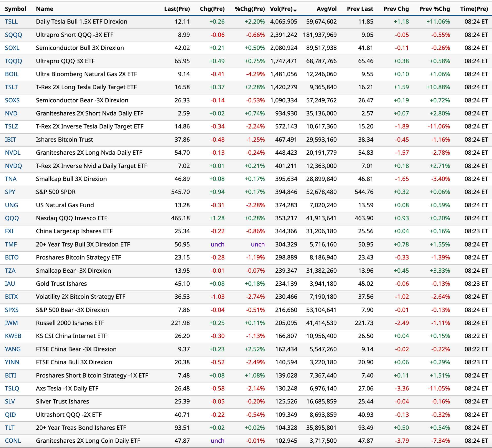Open the TQQQ ticker link
This screenshot has width=492, height=448.
[x=13, y=61]
